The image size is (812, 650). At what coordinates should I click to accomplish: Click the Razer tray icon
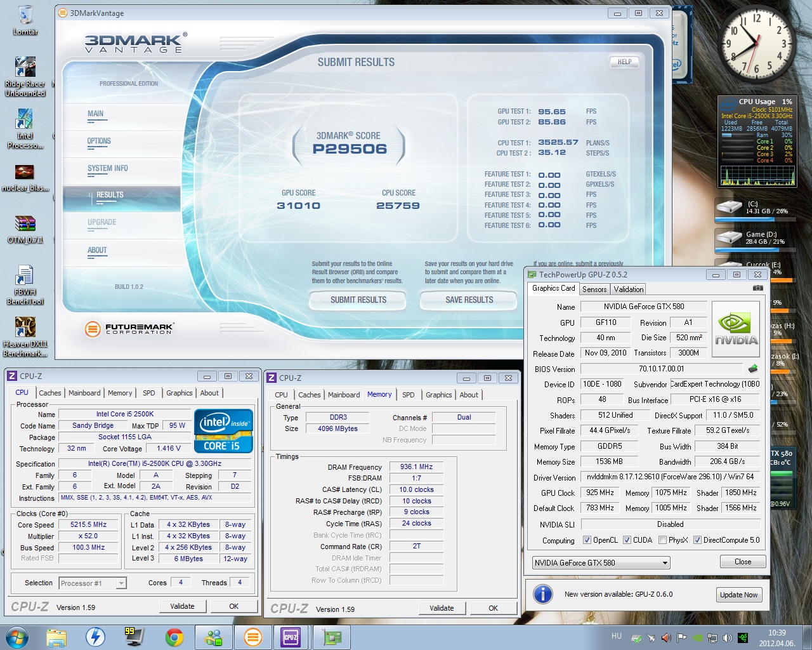pyautogui.click(x=743, y=638)
